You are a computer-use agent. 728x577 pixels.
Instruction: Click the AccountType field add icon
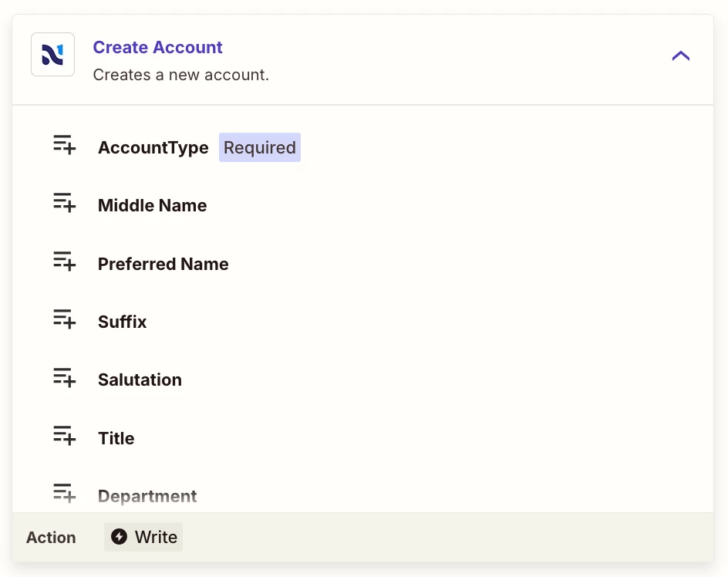[x=64, y=144]
